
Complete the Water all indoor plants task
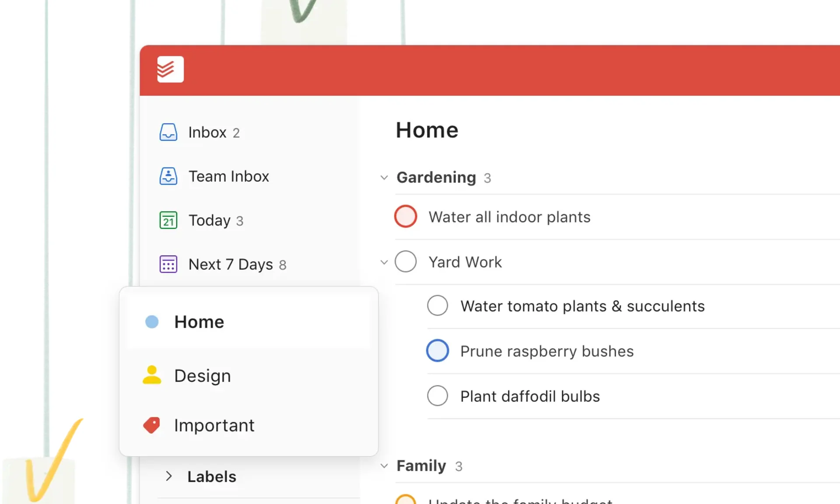pos(406,216)
